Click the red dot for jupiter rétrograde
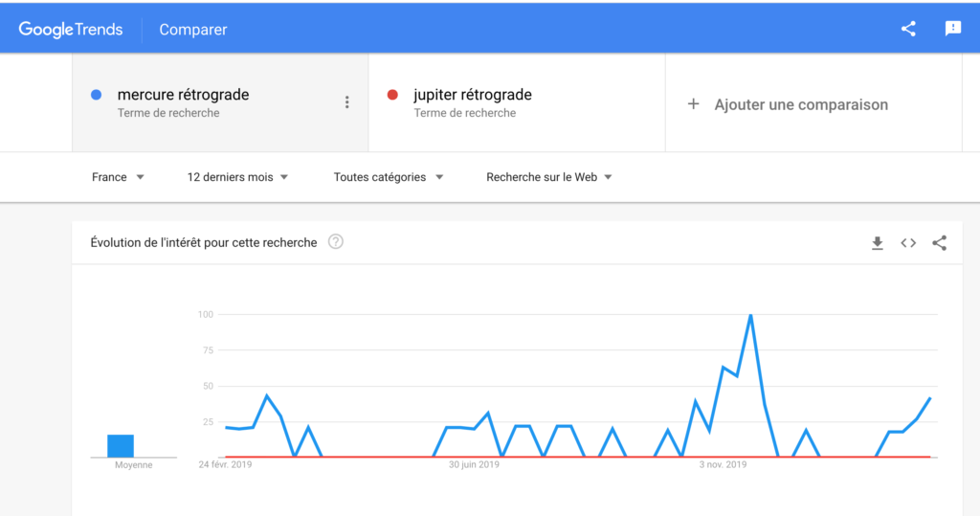This screenshot has height=516, width=980. [x=392, y=95]
